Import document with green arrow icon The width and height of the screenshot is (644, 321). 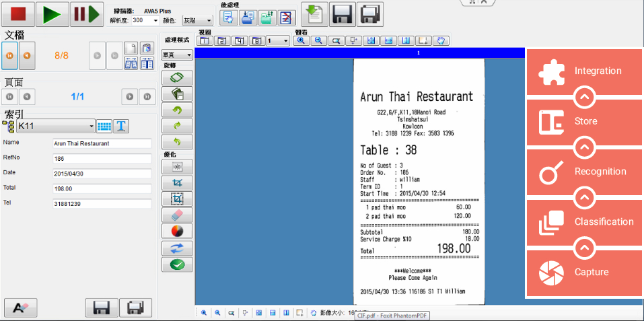coord(315,14)
